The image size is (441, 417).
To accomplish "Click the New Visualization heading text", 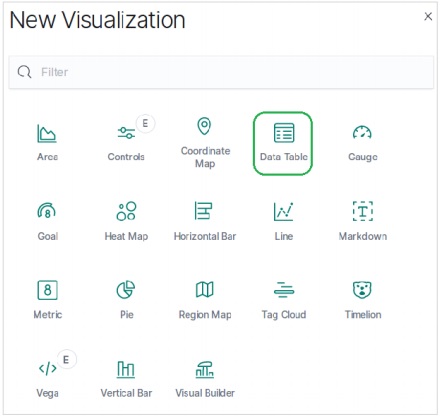I will click(x=97, y=20).
